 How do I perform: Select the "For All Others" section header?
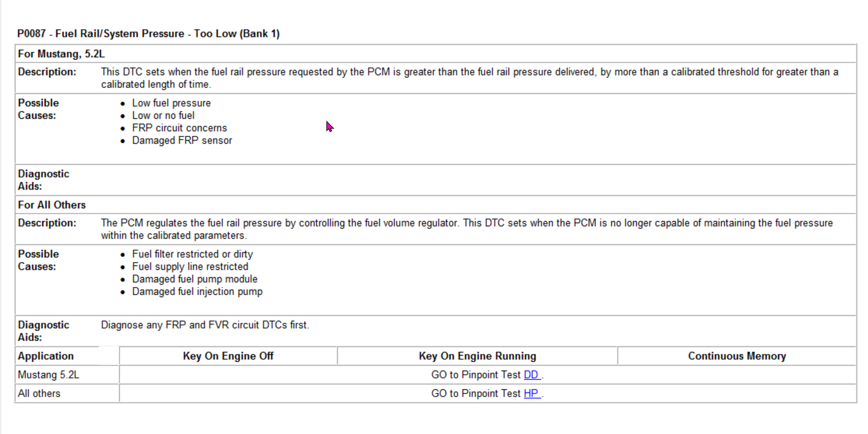pyautogui.click(x=52, y=205)
